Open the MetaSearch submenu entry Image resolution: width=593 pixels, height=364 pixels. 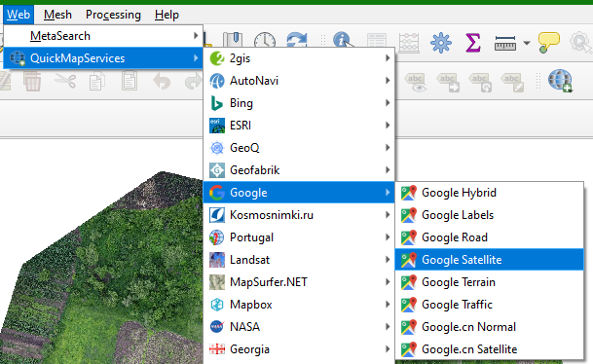pos(103,36)
